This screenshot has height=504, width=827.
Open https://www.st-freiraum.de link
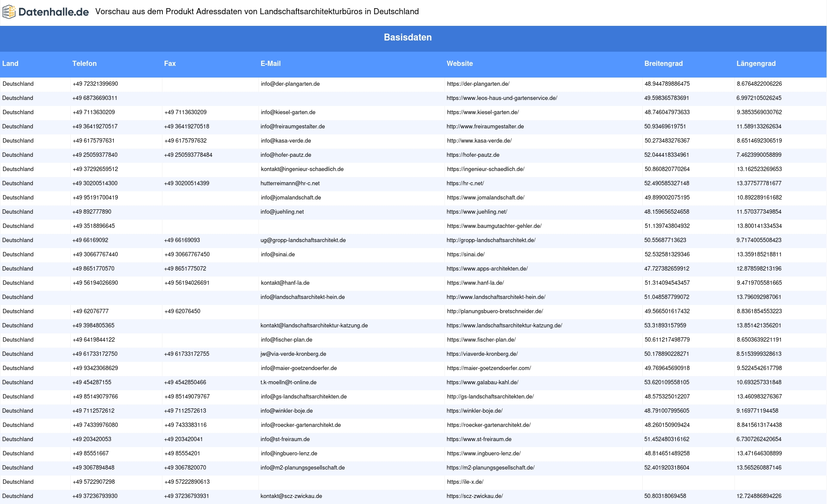pos(479,439)
